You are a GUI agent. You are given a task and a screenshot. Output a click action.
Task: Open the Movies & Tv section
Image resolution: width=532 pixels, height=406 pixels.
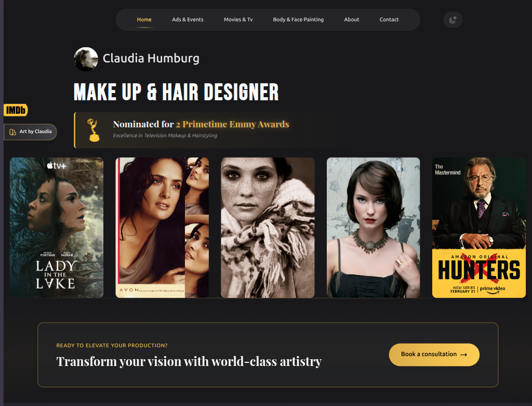(x=238, y=20)
